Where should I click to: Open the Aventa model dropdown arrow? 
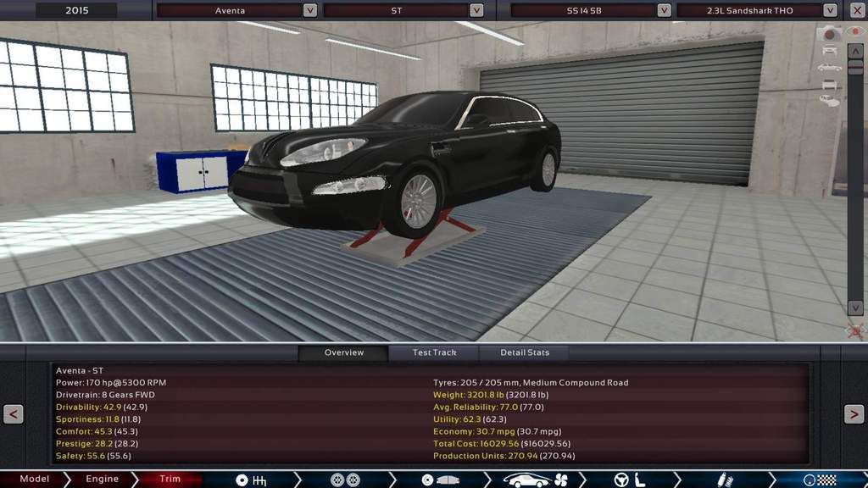(310, 10)
